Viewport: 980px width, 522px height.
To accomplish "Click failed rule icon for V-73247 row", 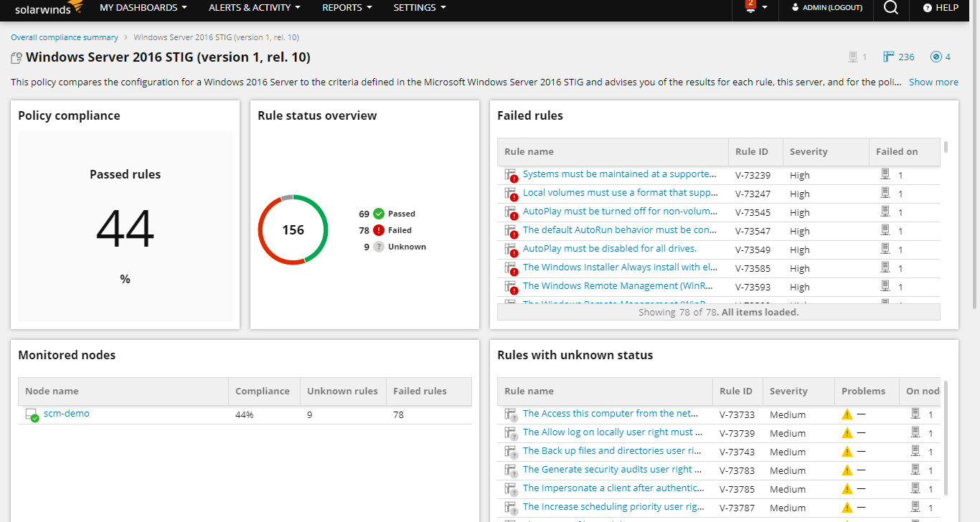I will (x=511, y=194).
